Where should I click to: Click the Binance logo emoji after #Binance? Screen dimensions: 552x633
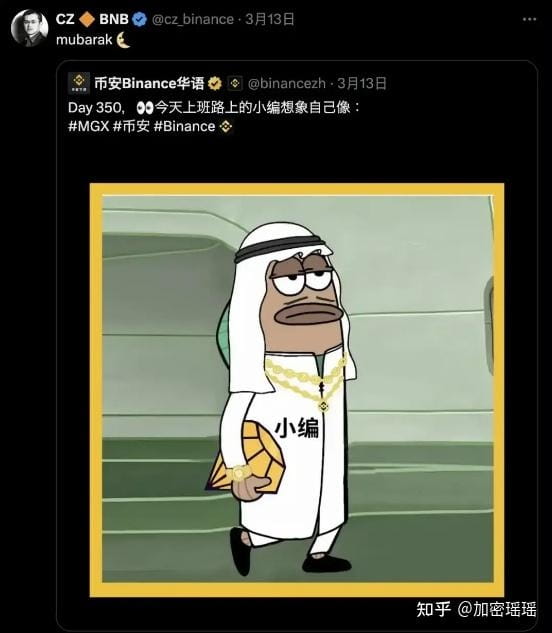coord(226,127)
